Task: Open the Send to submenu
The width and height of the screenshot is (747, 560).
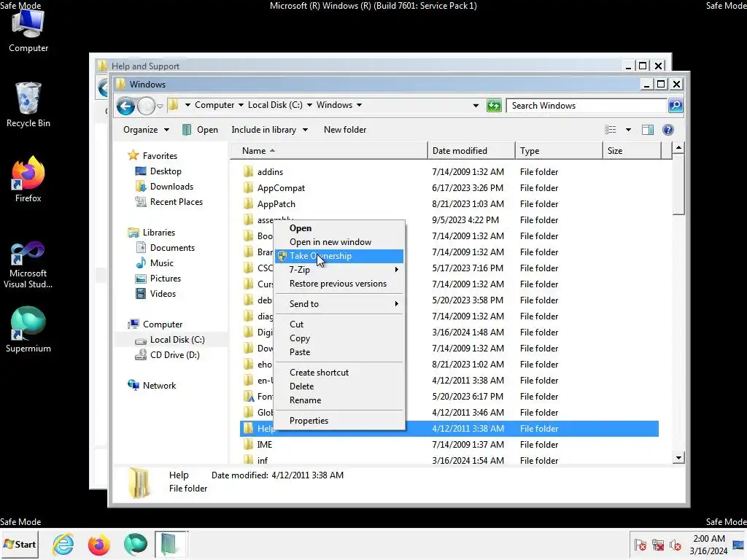Action: click(340, 304)
